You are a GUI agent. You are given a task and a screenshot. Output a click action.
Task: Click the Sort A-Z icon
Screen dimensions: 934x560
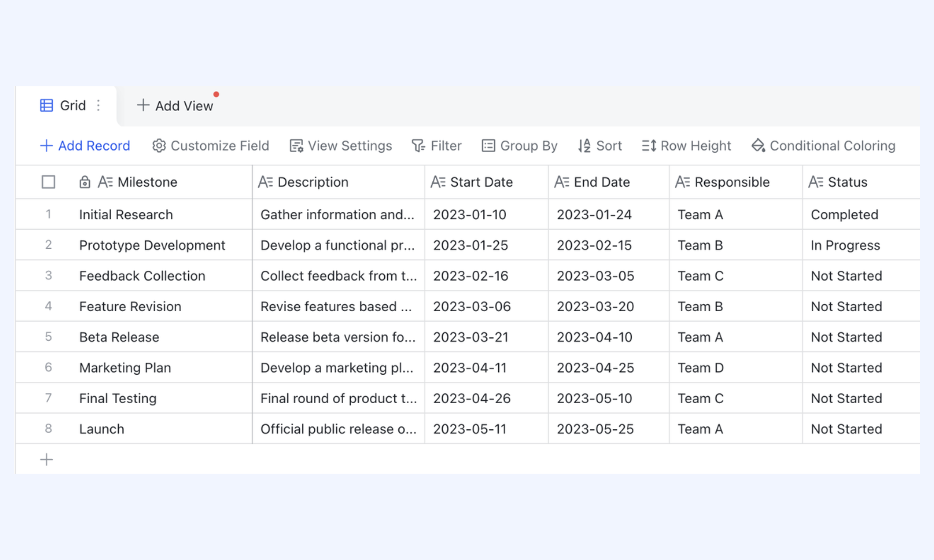584,146
